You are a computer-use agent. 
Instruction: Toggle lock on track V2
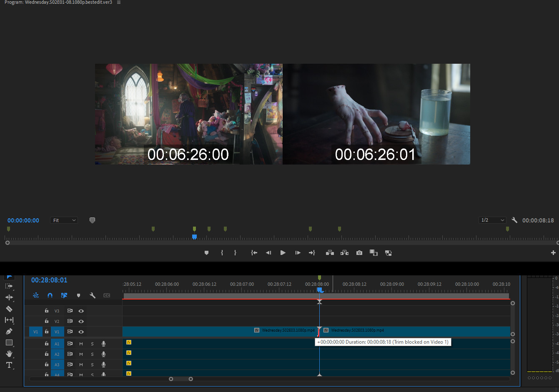click(47, 321)
